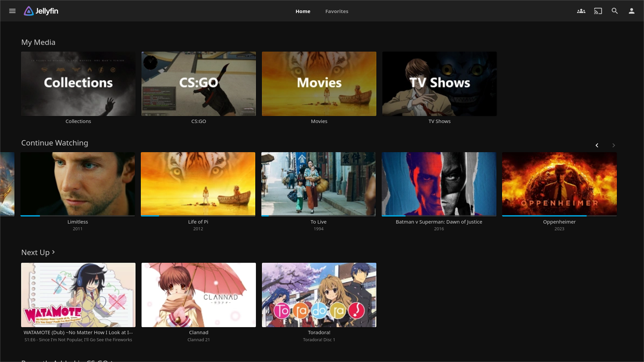Click the Batman v Superman title link
The height and width of the screenshot is (362, 644).
click(x=439, y=222)
